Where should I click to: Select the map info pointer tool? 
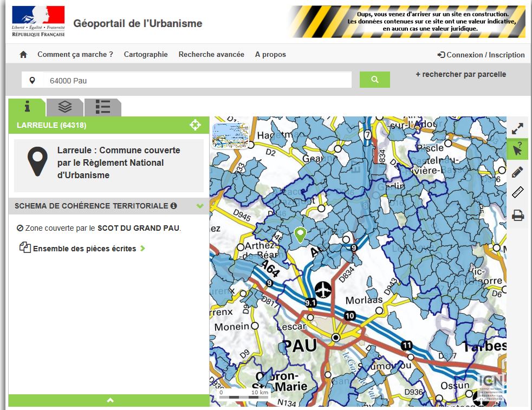pyautogui.click(x=517, y=149)
